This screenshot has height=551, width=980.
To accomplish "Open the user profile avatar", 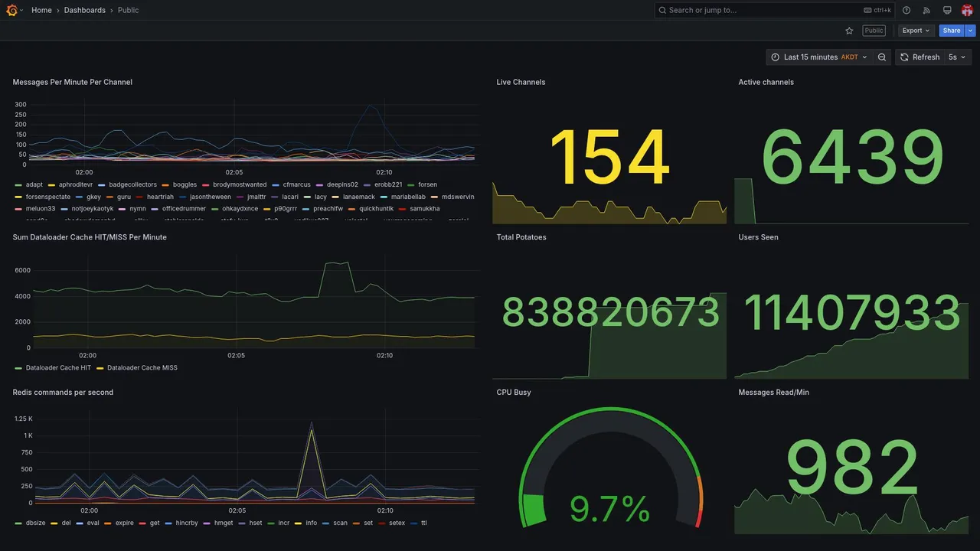I will (x=967, y=10).
